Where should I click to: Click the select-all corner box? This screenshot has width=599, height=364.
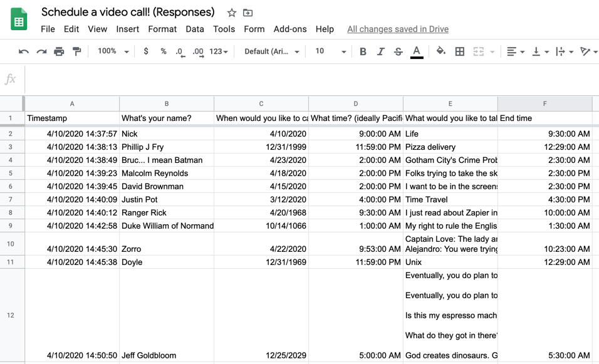pyautogui.click(x=11, y=103)
